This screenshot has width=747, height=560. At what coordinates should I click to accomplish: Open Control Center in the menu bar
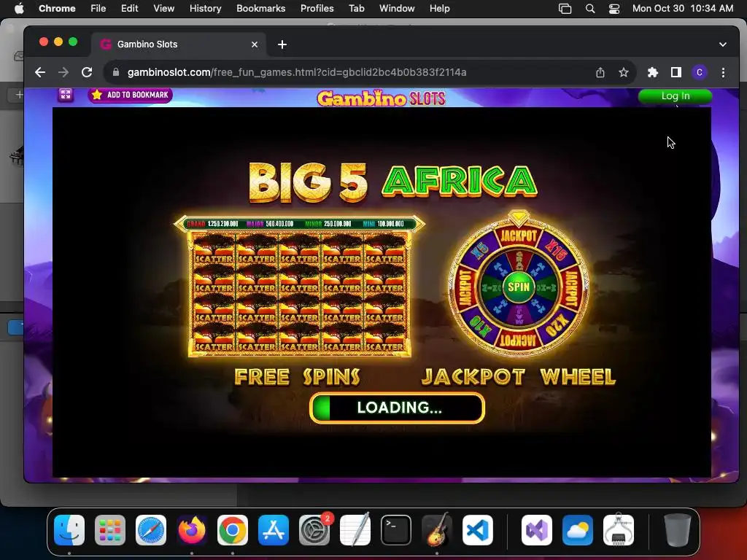614,8
